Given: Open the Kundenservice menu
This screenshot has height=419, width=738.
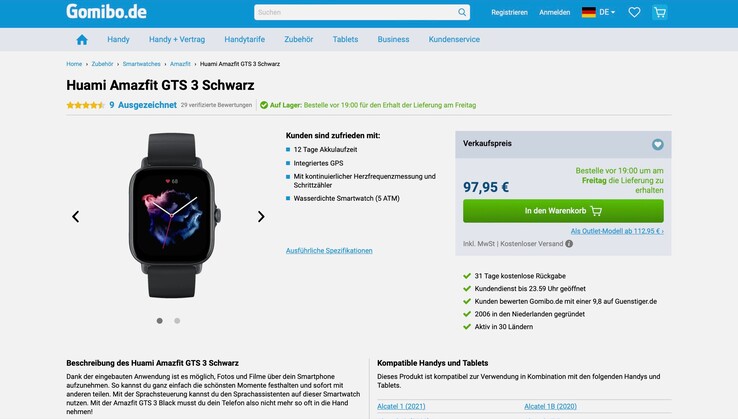Looking at the screenshot, I should click(454, 40).
